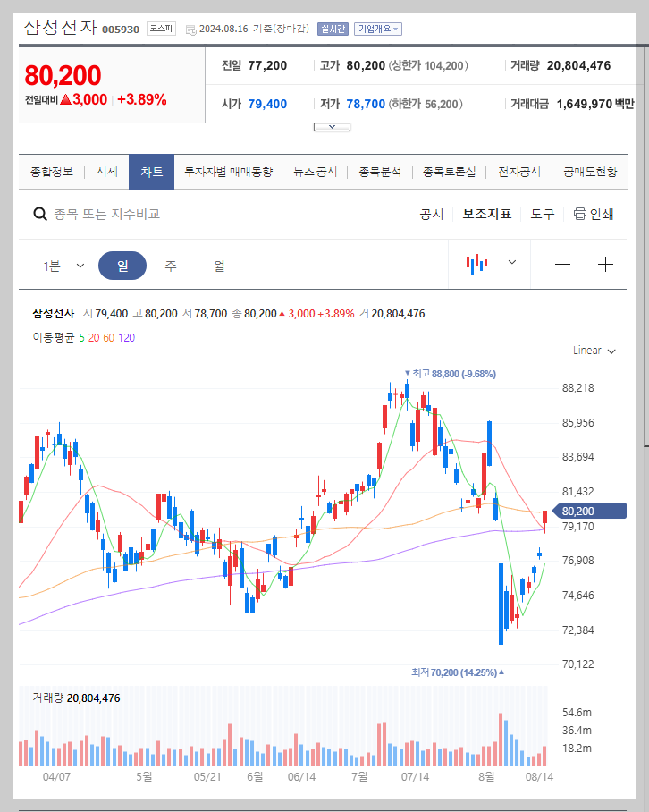649x812 pixels.
Task: Click the 04/07 date axis label
Action: point(56,777)
